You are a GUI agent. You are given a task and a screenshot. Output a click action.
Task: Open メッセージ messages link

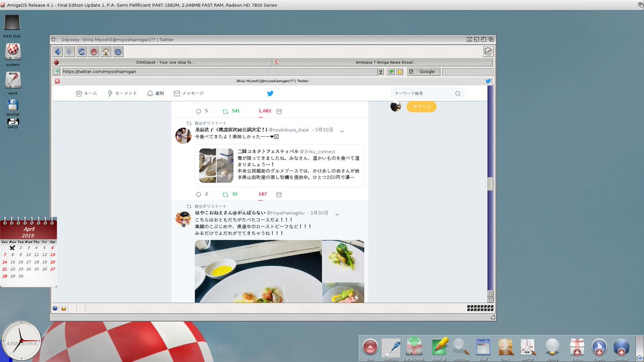pyautogui.click(x=188, y=93)
